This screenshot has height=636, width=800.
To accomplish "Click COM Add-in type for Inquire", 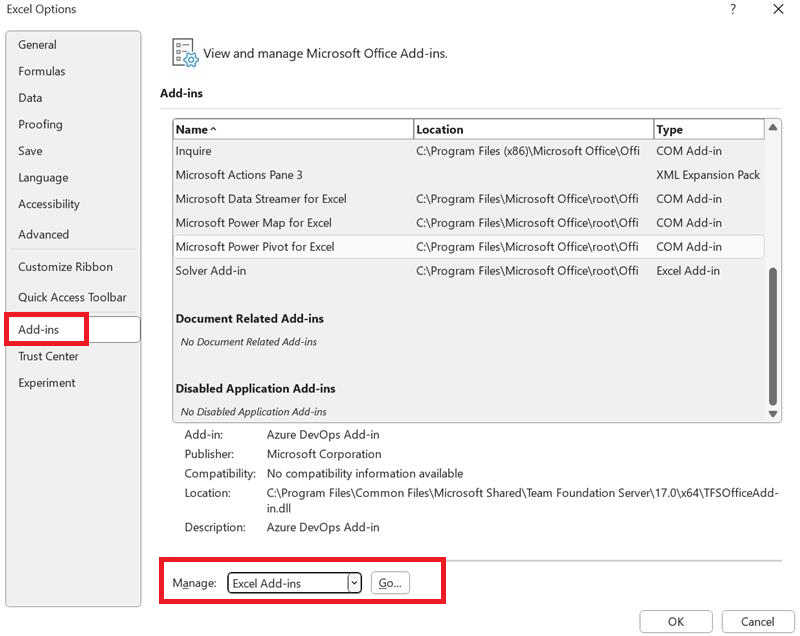I will [x=689, y=151].
